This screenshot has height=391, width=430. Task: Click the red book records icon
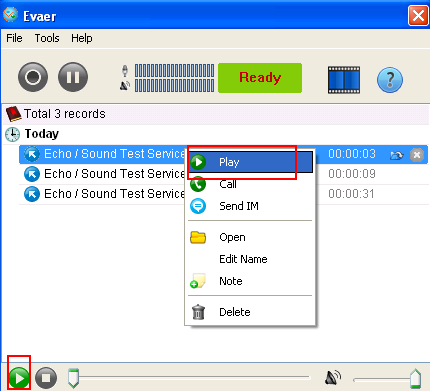(x=13, y=114)
